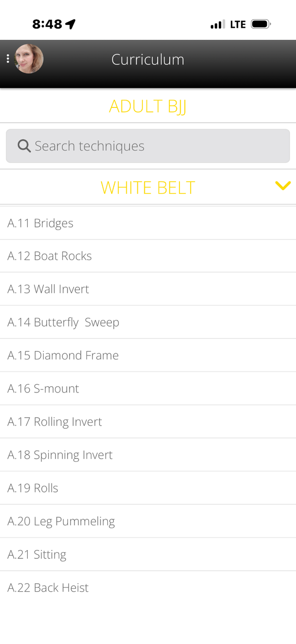
Task: Open the profile avatar photo
Action: pyautogui.click(x=29, y=59)
